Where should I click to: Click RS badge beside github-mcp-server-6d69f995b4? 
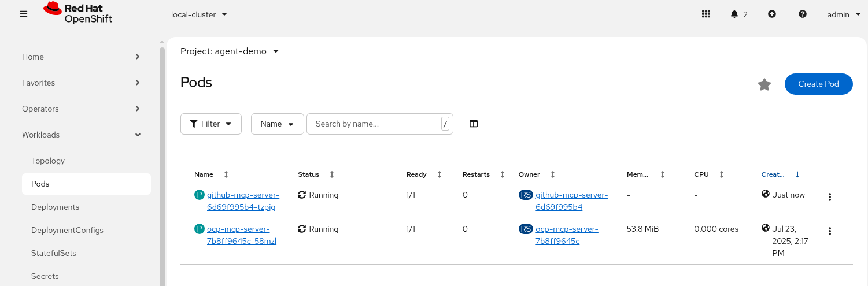pos(526,195)
